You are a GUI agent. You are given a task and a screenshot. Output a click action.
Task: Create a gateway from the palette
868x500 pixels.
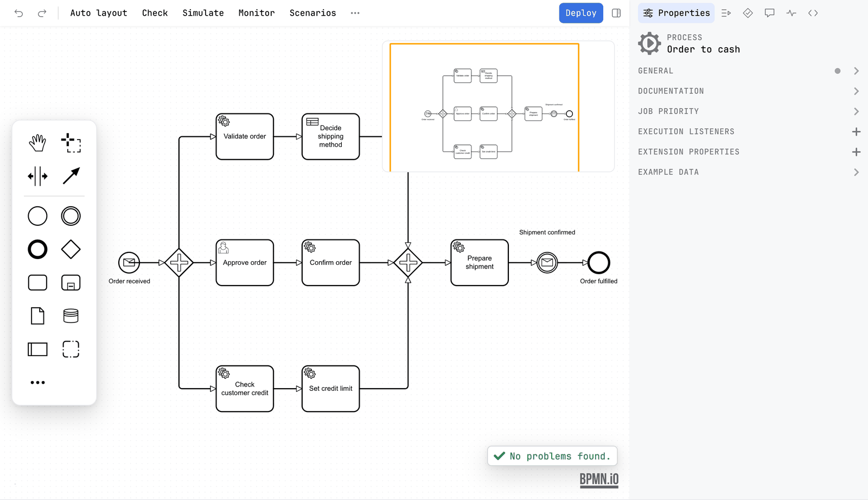coord(71,249)
